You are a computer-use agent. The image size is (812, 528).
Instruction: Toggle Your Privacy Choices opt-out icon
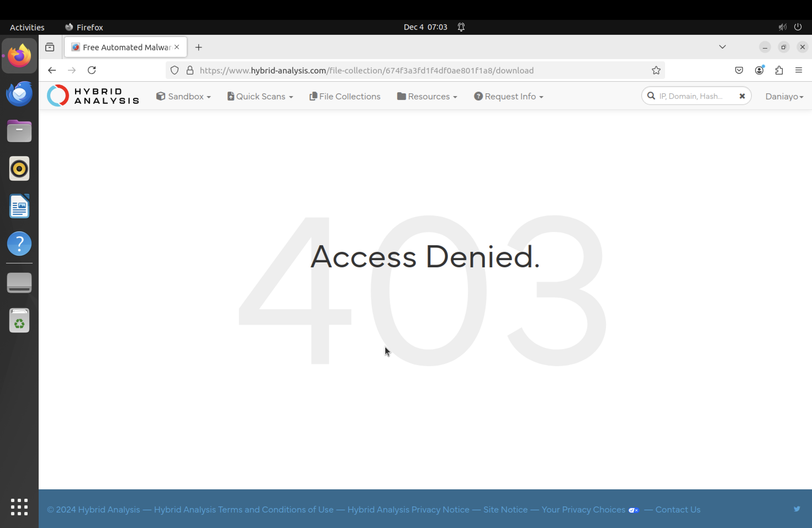point(633,510)
